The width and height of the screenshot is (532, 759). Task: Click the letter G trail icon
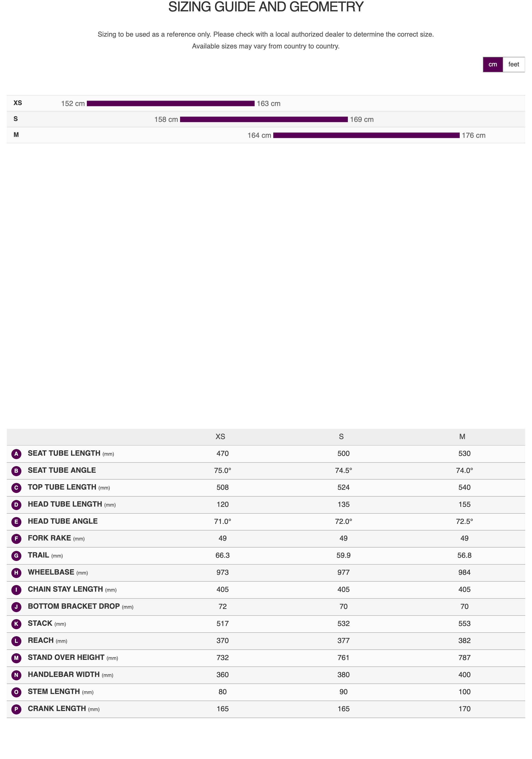pyautogui.click(x=16, y=556)
